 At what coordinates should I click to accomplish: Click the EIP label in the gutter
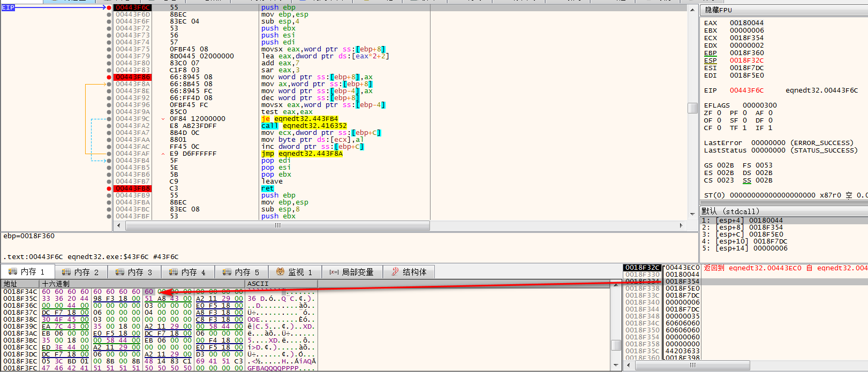point(8,7)
